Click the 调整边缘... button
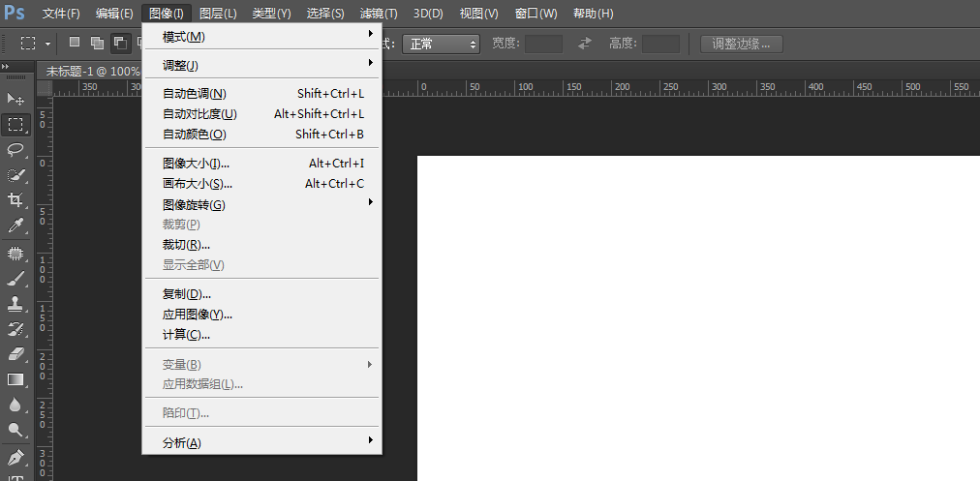980x481 pixels. 741,44
